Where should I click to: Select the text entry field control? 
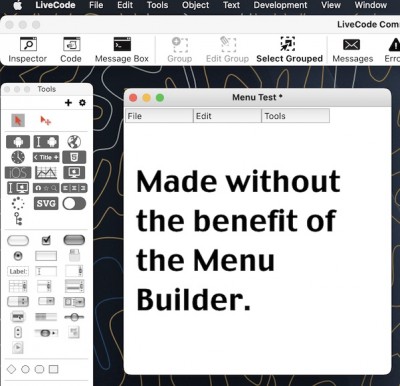coord(46,271)
